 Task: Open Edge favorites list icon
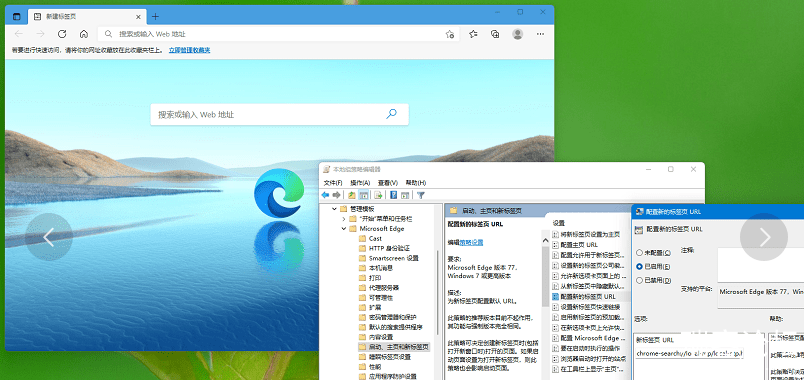pyautogui.click(x=473, y=34)
